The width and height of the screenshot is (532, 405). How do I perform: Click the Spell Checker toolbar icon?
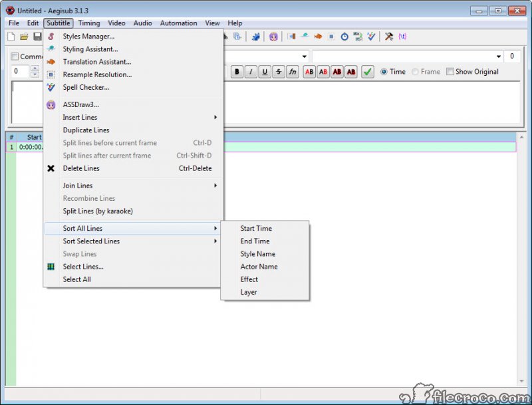coord(371,37)
